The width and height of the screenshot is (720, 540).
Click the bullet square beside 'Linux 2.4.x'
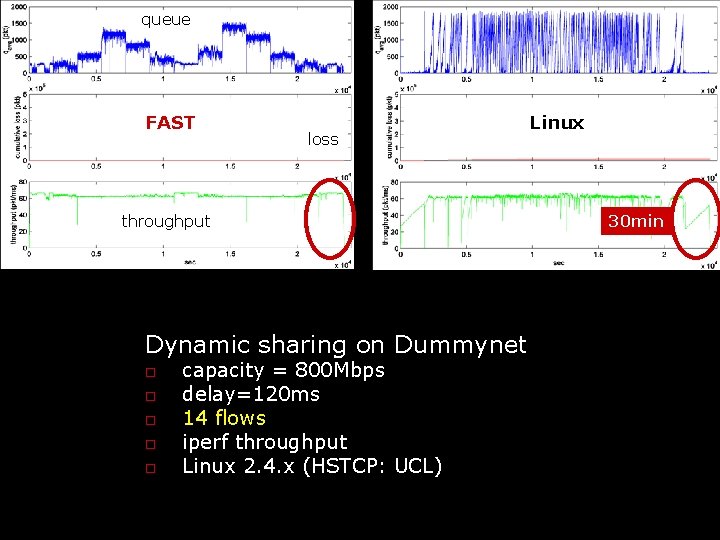[x=151, y=468]
